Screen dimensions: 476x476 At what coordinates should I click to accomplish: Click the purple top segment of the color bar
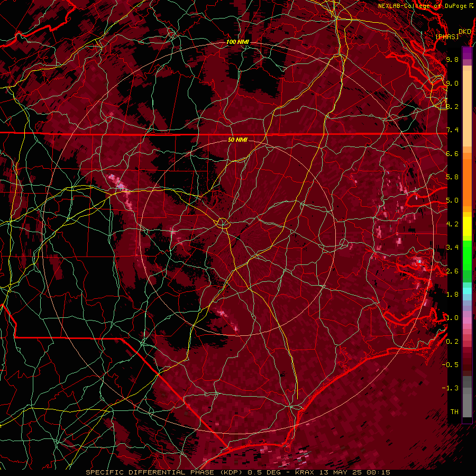(467, 53)
